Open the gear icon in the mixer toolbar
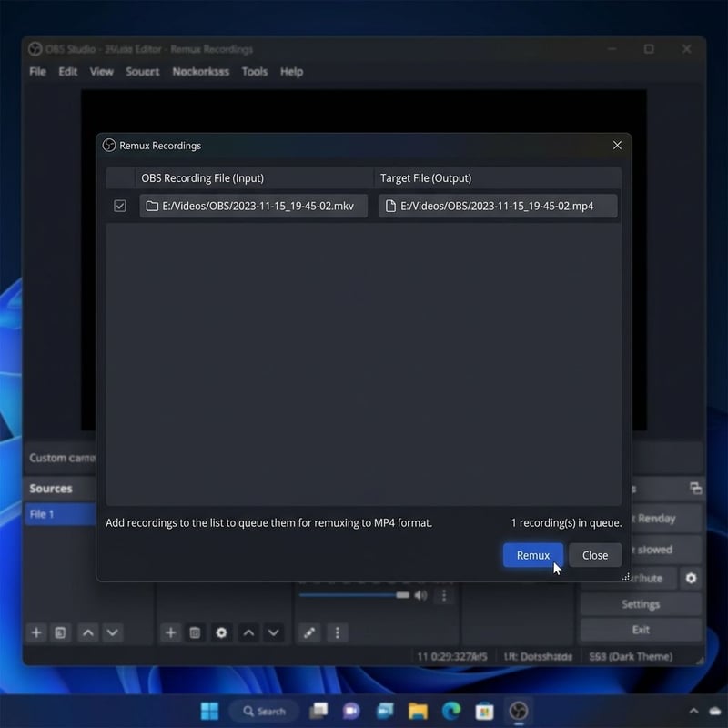This screenshot has width=728, height=728. point(221,632)
